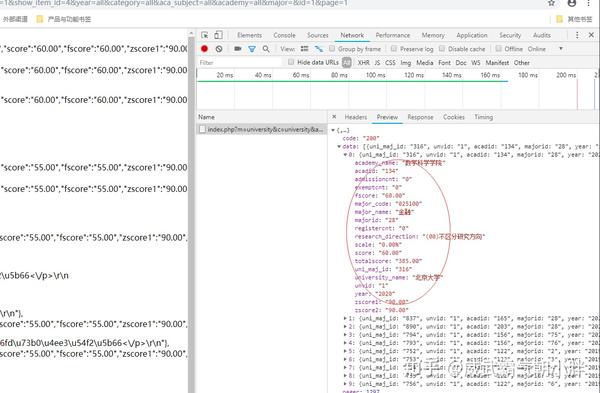Open the 其他书签 bookmarks folder
600x393 pixels.
tap(574, 19)
